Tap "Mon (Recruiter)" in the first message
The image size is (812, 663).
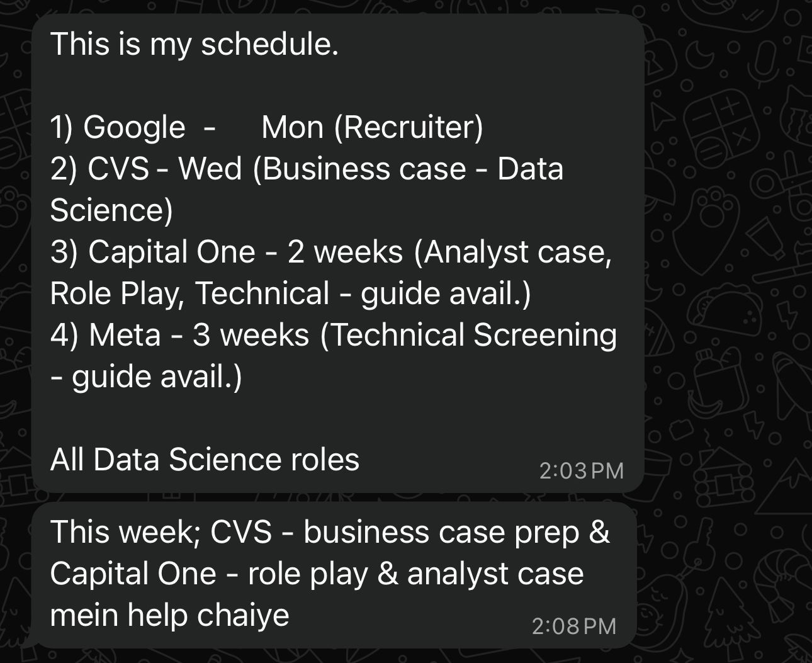[x=371, y=128]
